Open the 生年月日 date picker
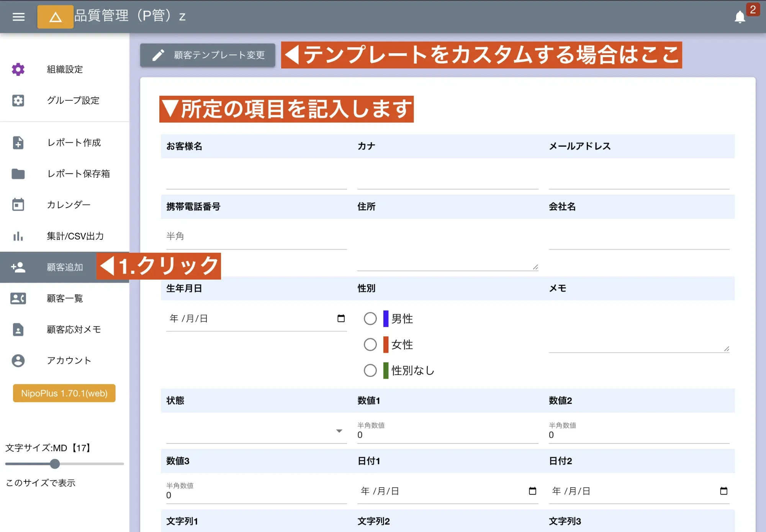The height and width of the screenshot is (532, 766). 341,318
